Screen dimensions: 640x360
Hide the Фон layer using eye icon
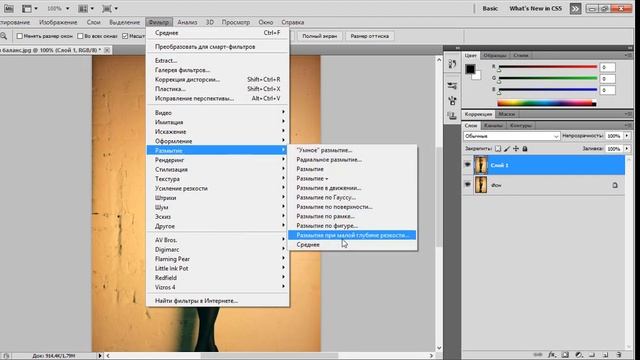pyautogui.click(x=468, y=185)
